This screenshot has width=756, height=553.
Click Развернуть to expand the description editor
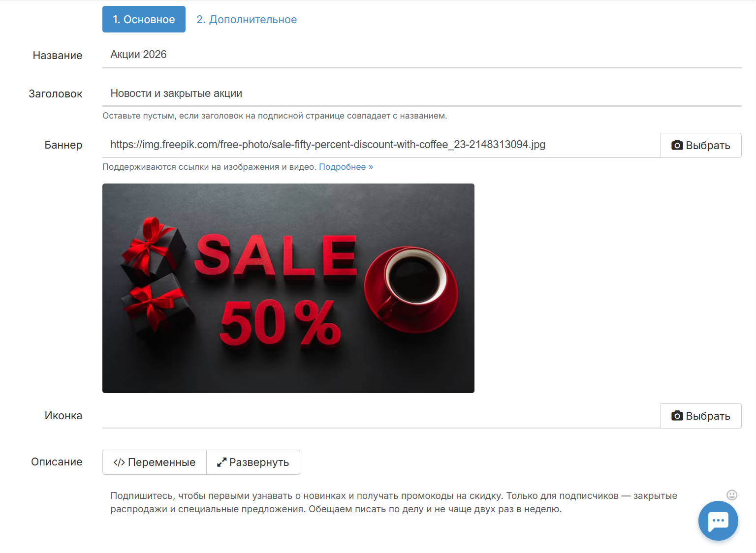253,462
